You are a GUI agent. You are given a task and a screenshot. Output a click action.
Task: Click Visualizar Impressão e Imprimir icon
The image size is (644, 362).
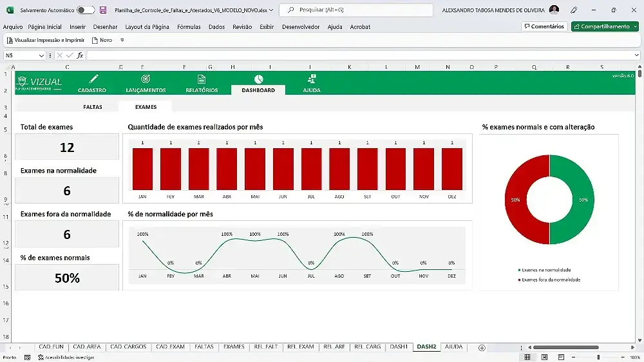pos(10,41)
